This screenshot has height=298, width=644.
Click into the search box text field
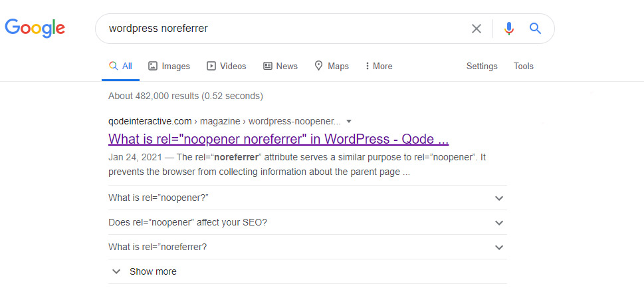click(x=283, y=29)
